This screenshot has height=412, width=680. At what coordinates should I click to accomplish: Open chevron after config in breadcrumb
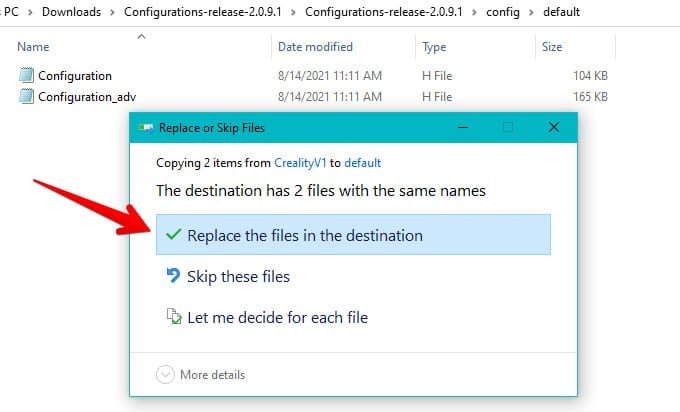pos(531,12)
